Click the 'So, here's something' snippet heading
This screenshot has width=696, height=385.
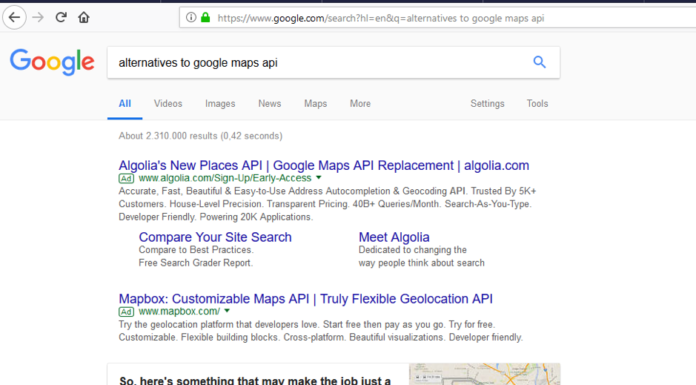tap(255, 380)
